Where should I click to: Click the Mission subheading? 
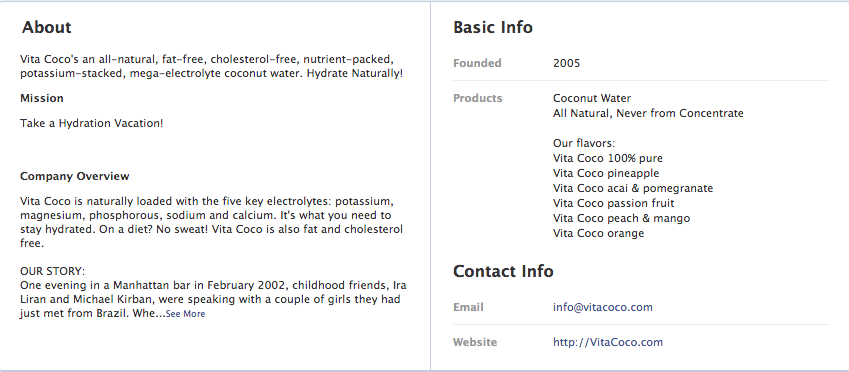click(42, 98)
